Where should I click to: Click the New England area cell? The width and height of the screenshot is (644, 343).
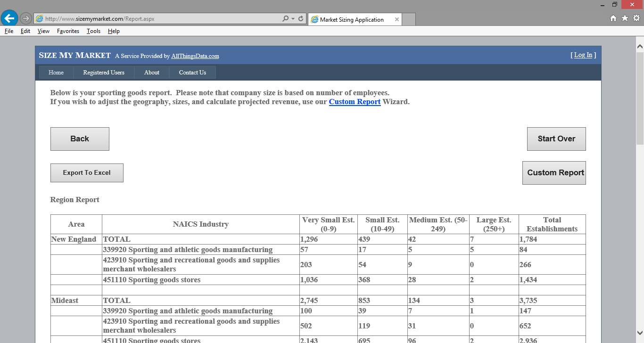[x=76, y=239]
